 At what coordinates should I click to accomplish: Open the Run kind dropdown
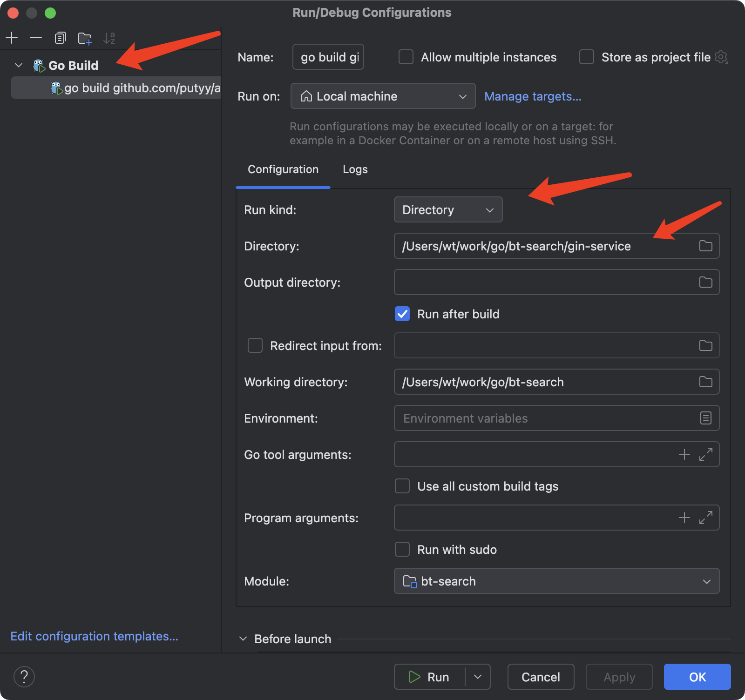(x=447, y=210)
